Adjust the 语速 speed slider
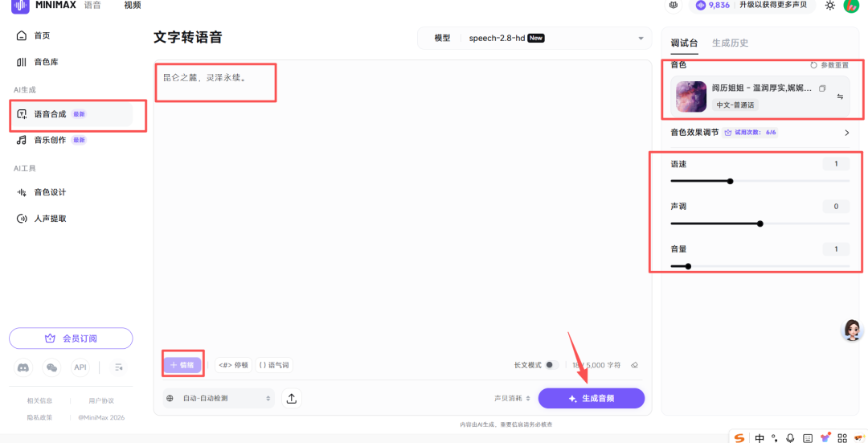 730,181
